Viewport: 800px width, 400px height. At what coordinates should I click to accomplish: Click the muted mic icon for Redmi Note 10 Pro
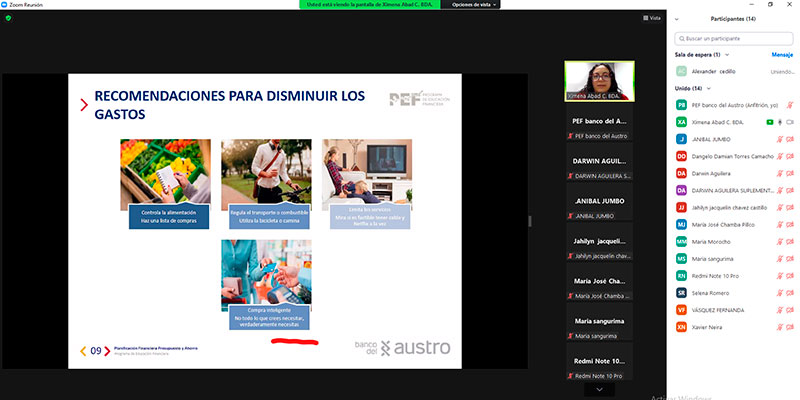(x=780, y=276)
